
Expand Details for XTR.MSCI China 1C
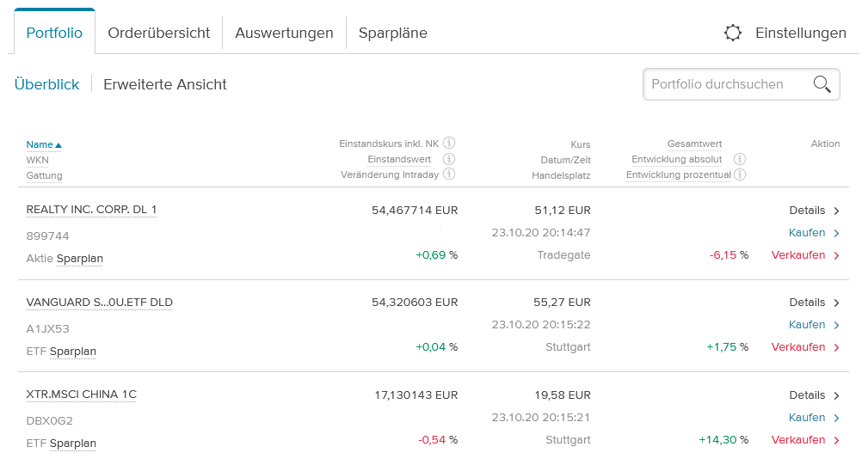[x=814, y=395]
